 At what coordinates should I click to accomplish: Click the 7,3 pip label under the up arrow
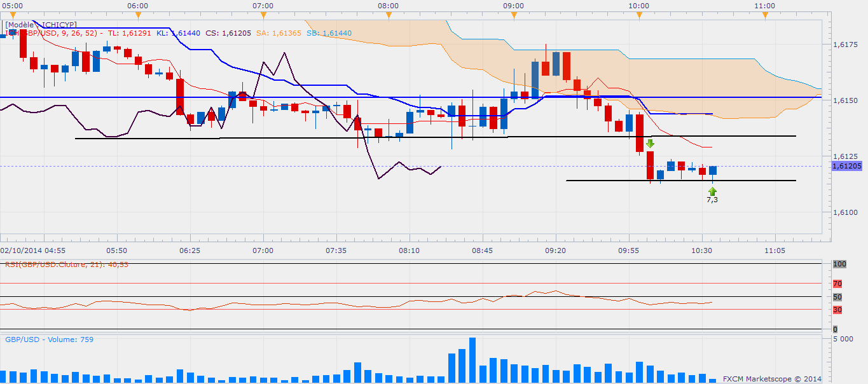click(x=712, y=200)
